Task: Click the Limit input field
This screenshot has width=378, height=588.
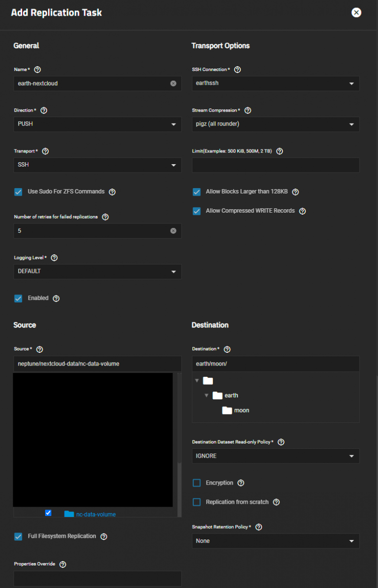Action: pyautogui.click(x=276, y=165)
